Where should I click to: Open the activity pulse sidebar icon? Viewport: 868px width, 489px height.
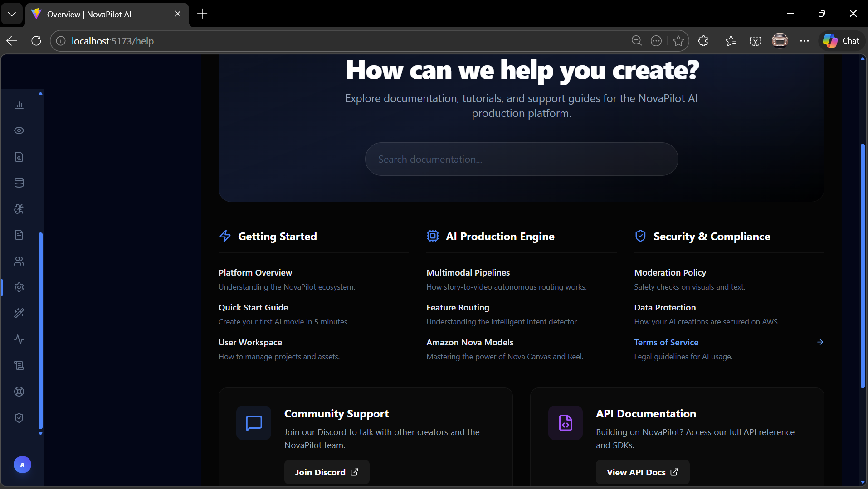click(x=19, y=339)
